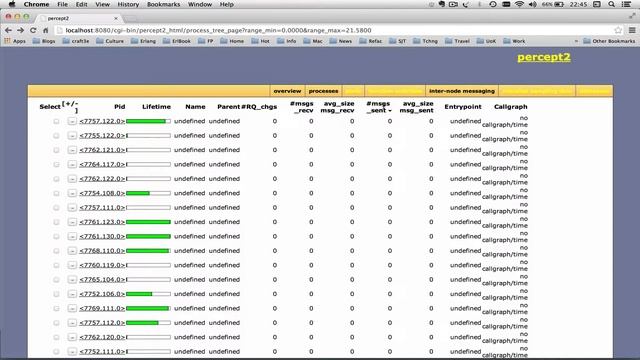Open the Travel bookmark folder
The width and height of the screenshot is (640, 360).
pos(457,41)
